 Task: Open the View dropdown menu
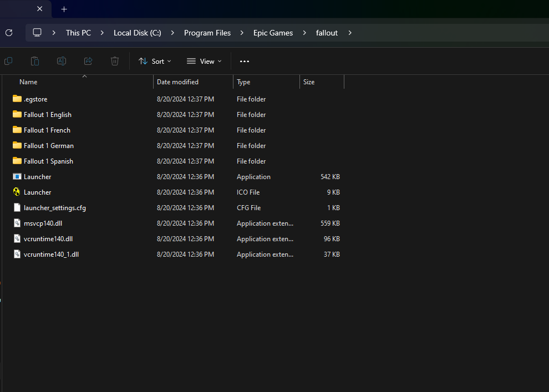pos(204,61)
